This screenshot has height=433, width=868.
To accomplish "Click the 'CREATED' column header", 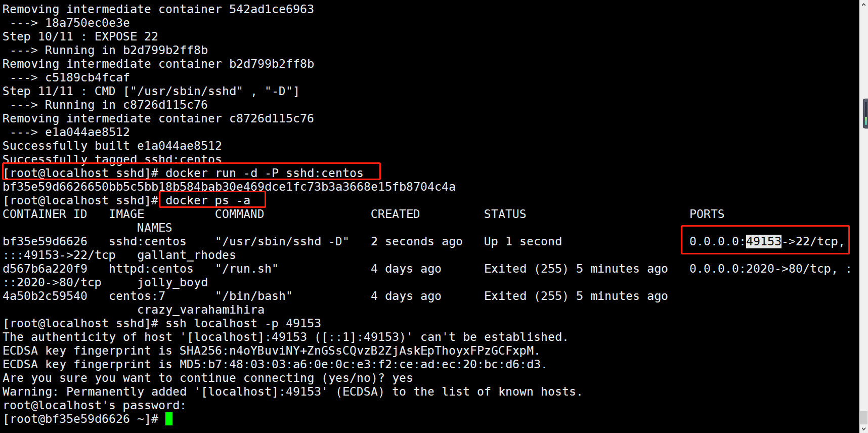I will (x=396, y=214).
